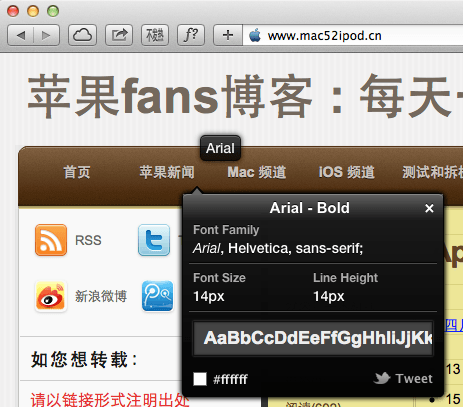Open the Mac 频道 navigation tab
463x407 pixels.
257,172
